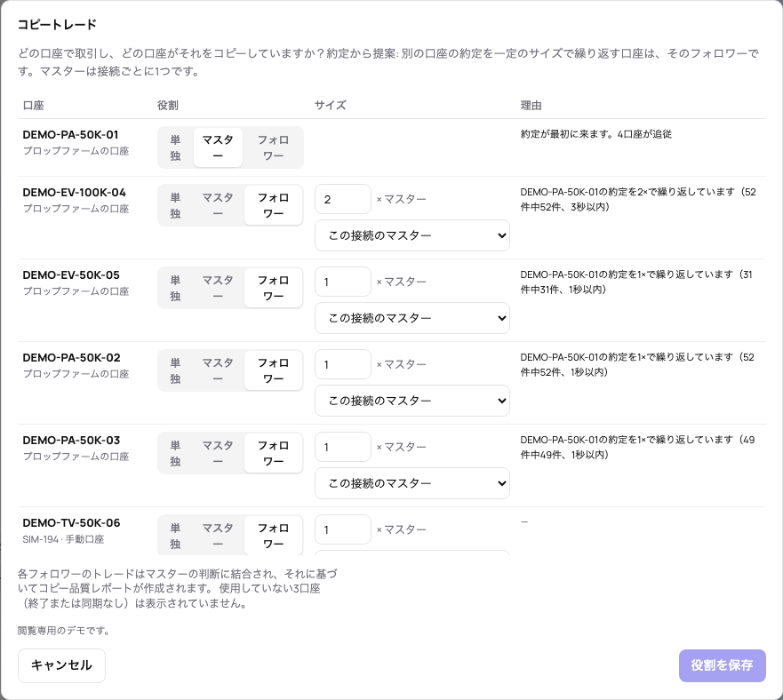This screenshot has width=783, height=700.
Task: Click reason text mentioning 31件中31件
Action: coord(636,282)
